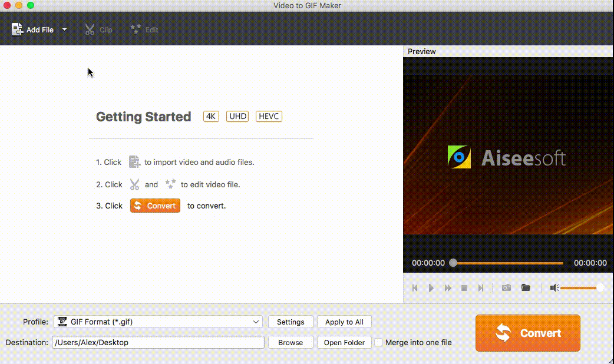614x364 pixels.
Task: Click the preview timeline seek bar
Action: pyautogui.click(x=508, y=263)
